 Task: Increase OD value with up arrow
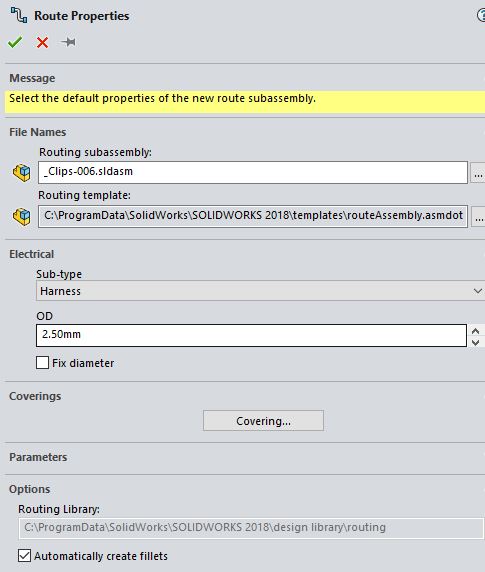476,331
